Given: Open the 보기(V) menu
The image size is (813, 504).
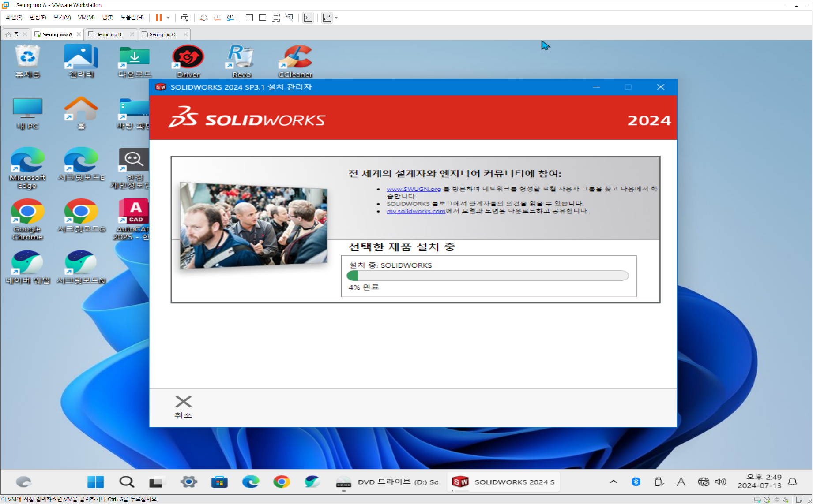Looking at the screenshot, I should [62, 18].
